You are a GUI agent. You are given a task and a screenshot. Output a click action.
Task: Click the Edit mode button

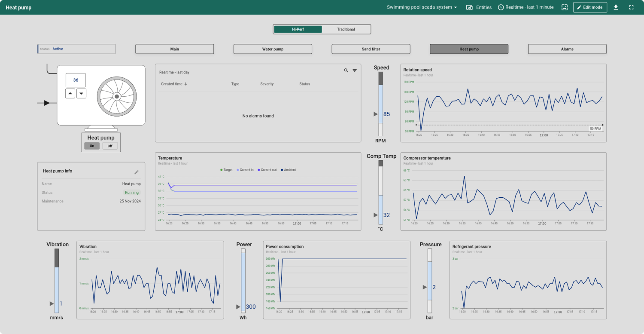click(590, 7)
